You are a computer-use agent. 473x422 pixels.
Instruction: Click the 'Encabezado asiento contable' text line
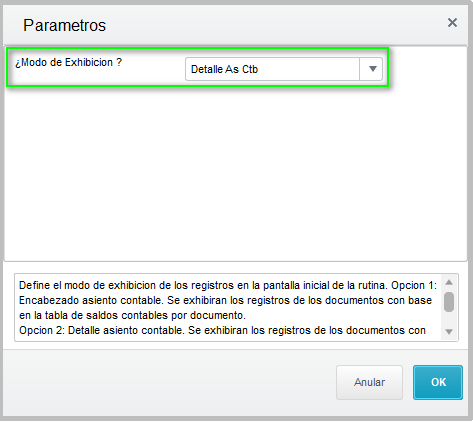pyautogui.click(x=225, y=300)
